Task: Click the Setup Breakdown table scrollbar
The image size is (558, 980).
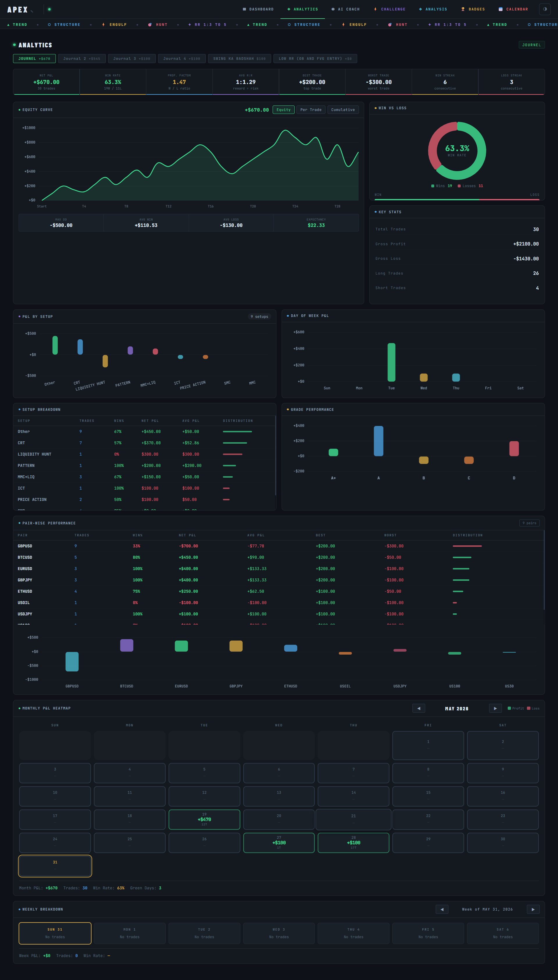Action: [x=276, y=456]
